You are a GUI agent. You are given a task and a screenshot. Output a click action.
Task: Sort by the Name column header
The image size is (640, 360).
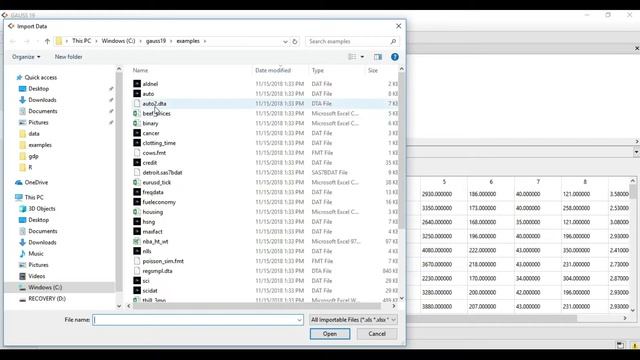[x=140, y=70]
